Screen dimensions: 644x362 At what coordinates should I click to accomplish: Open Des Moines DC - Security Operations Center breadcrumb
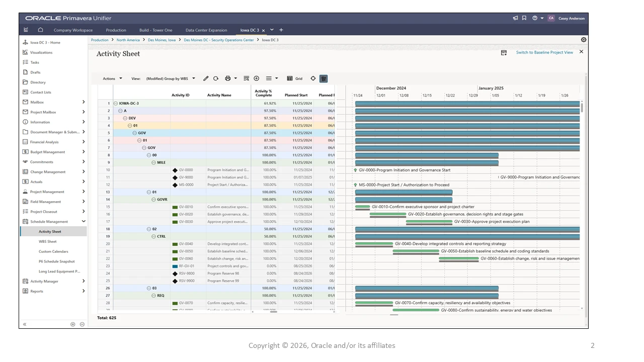(219, 40)
